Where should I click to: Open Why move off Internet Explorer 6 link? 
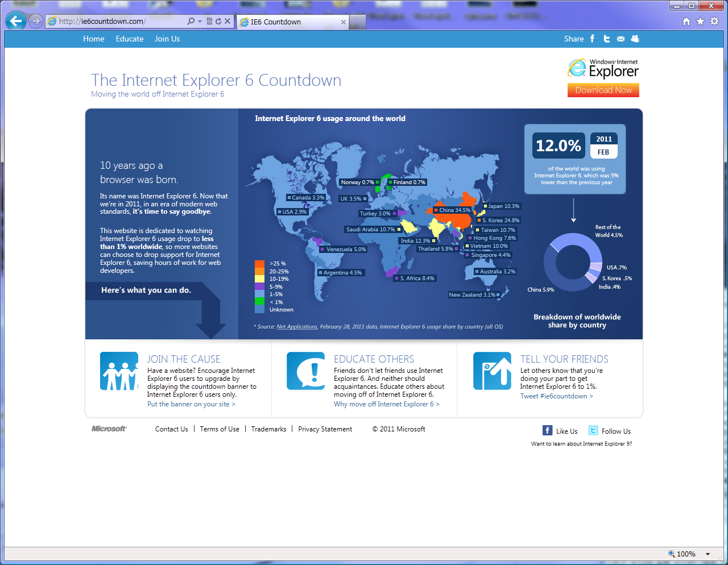387,404
